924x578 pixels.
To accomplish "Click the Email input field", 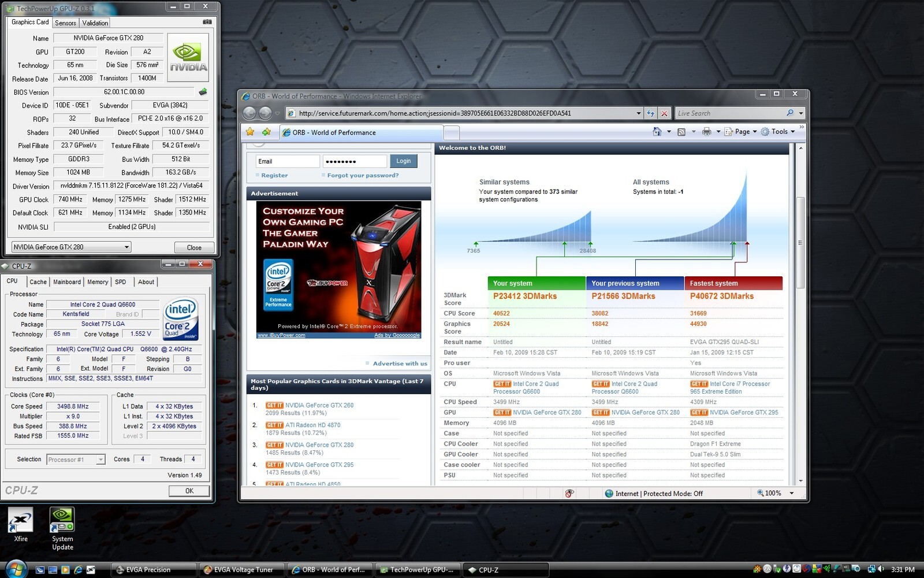I will pos(288,161).
